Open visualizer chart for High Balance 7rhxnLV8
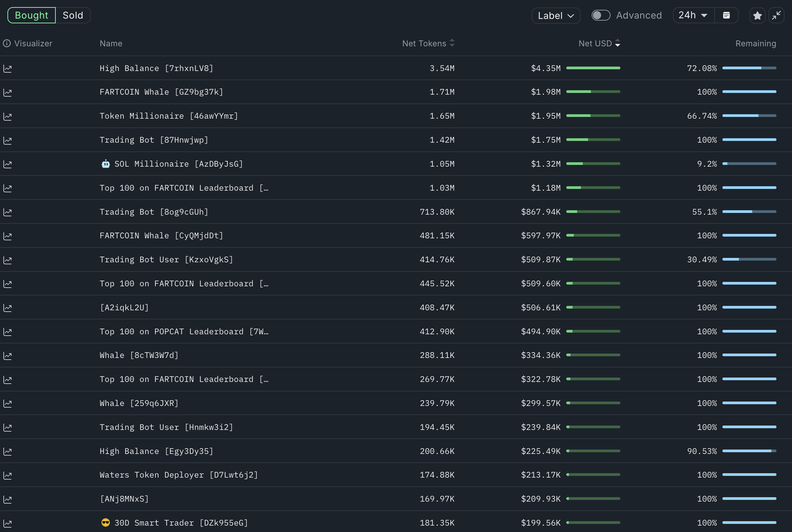Image resolution: width=792 pixels, height=532 pixels. tap(7, 69)
